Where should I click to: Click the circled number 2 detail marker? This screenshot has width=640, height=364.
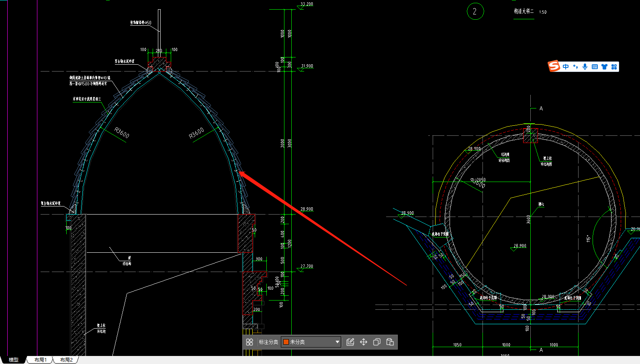(475, 11)
